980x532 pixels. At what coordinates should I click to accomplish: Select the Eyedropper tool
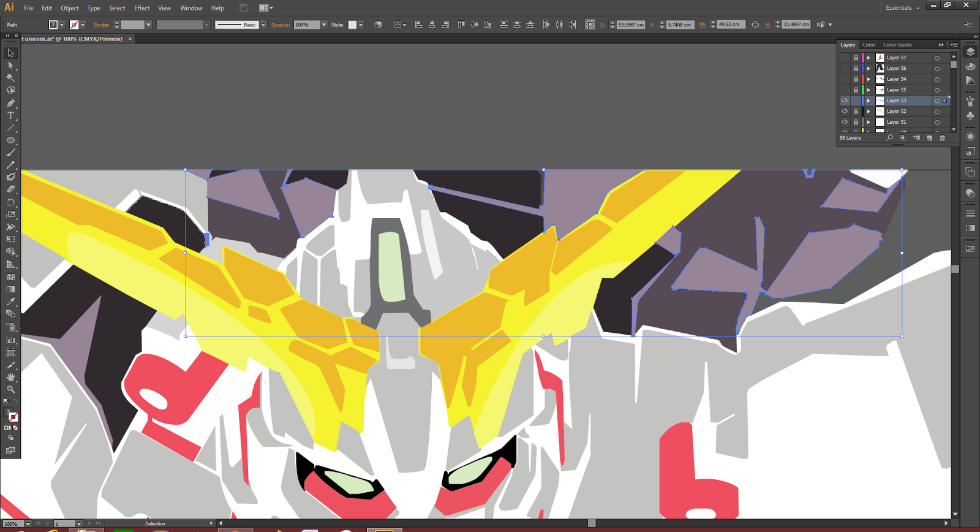pyautogui.click(x=10, y=302)
